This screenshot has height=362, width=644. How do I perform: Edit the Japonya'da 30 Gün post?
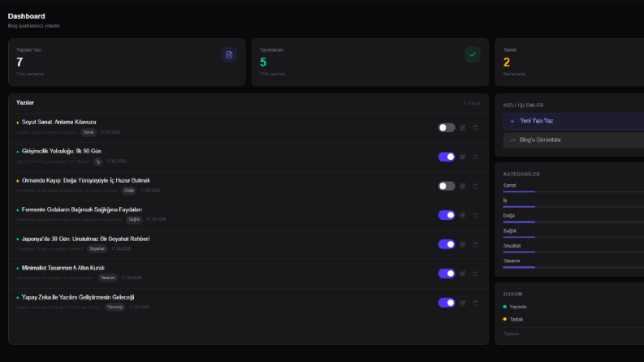[462, 244]
